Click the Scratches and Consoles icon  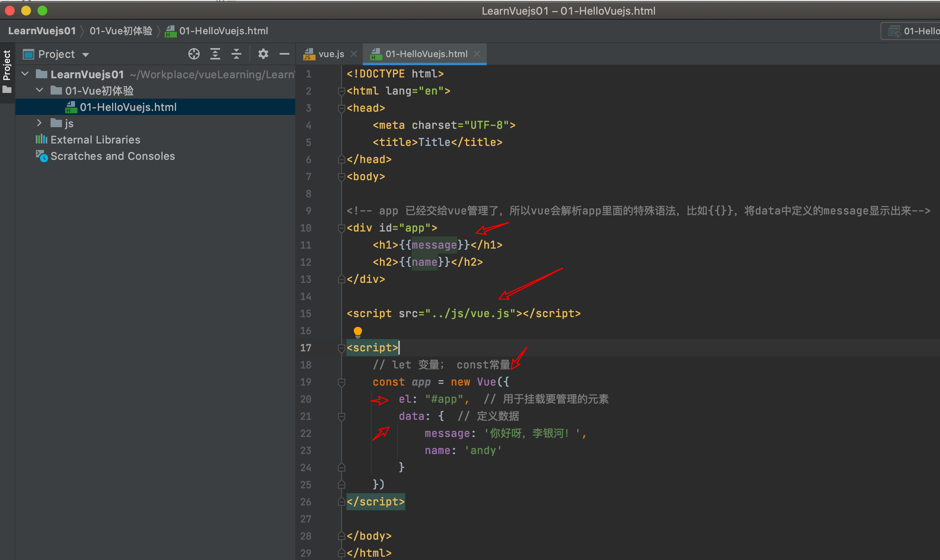pyautogui.click(x=42, y=156)
